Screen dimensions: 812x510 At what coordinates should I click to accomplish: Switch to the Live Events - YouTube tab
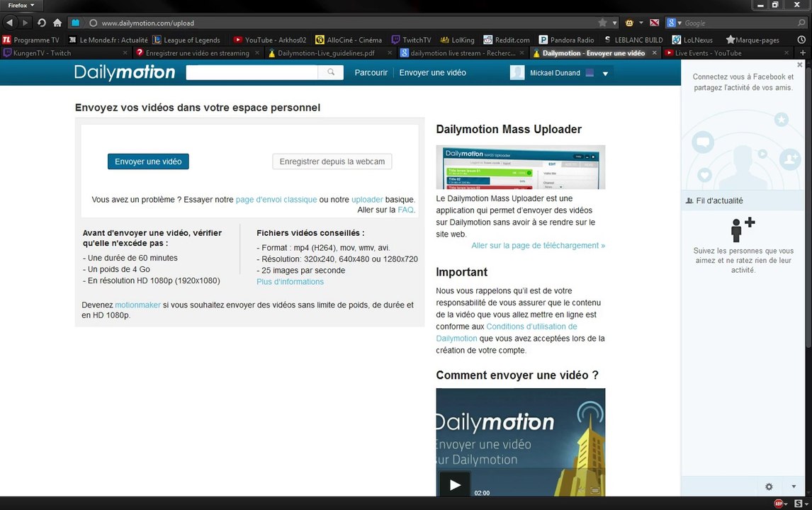click(726, 53)
